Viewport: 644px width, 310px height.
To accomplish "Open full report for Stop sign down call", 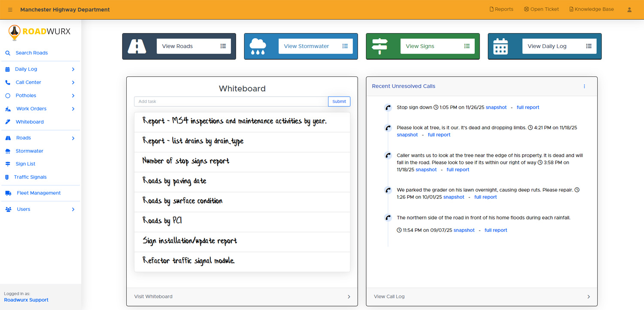I will (528, 107).
